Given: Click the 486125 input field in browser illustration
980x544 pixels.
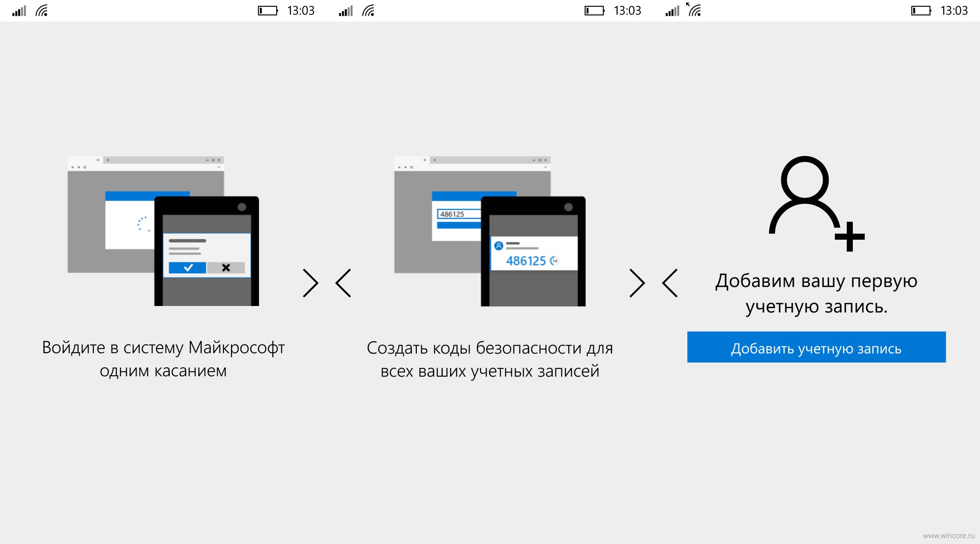Looking at the screenshot, I should pyautogui.click(x=459, y=214).
